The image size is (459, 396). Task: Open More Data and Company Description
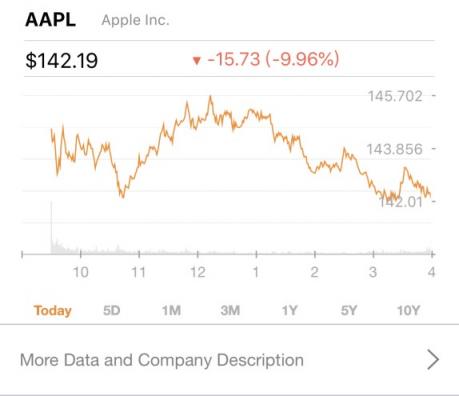point(229,360)
